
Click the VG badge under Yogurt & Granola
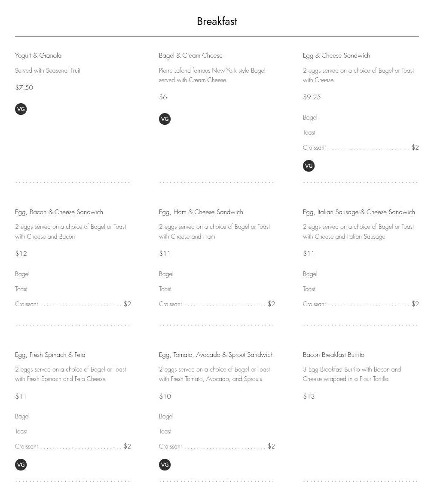click(21, 109)
